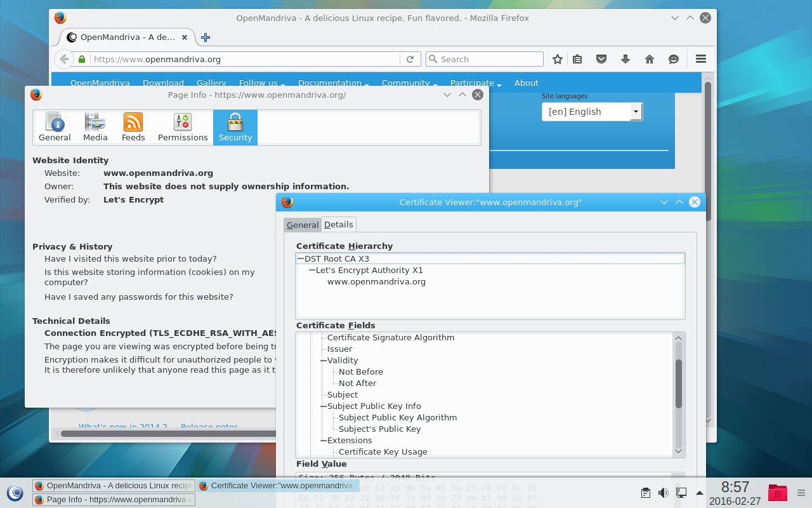The width and height of the screenshot is (812, 508).
Task: Bookmark this page with the star icon
Action: click(x=558, y=59)
